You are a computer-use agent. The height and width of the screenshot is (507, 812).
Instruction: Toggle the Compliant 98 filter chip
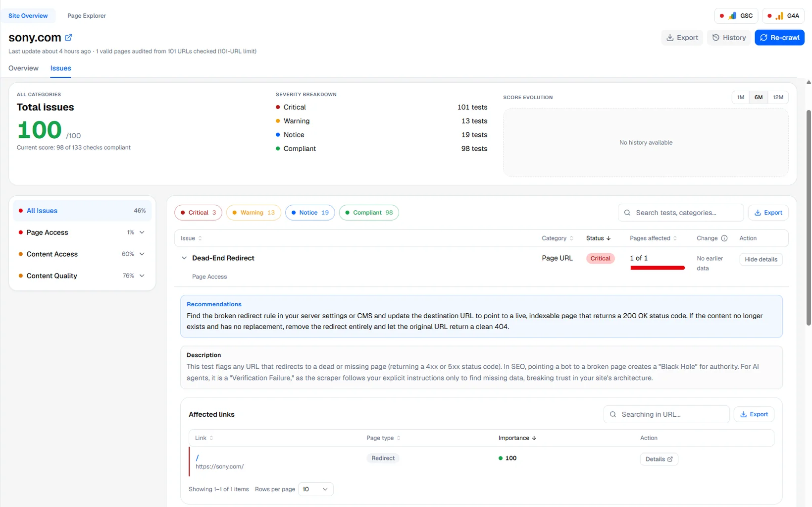pyautogui.click(x=369, y=213)
